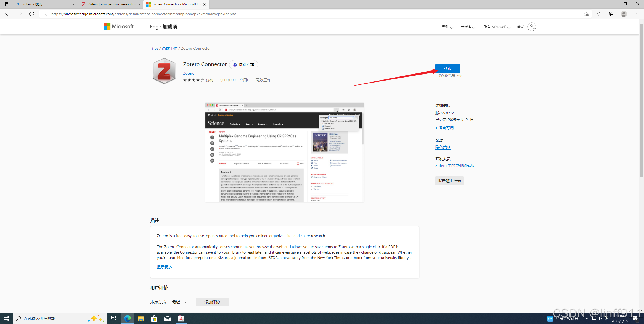Viewport: 644px width, 324px height.
Task: Click the blue 获取 button
Action: point(447,69)
